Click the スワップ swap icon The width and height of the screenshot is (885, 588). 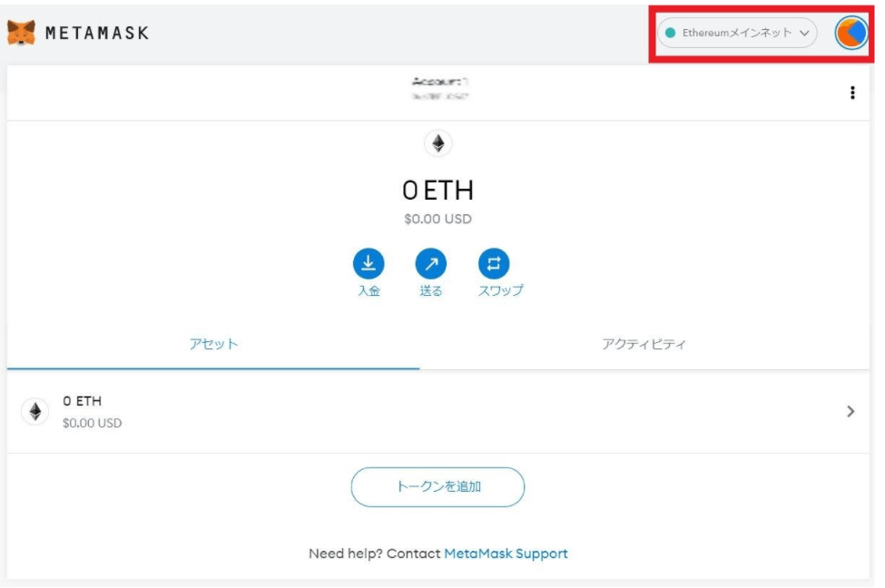pyautogui.click(x=494, y=264)
